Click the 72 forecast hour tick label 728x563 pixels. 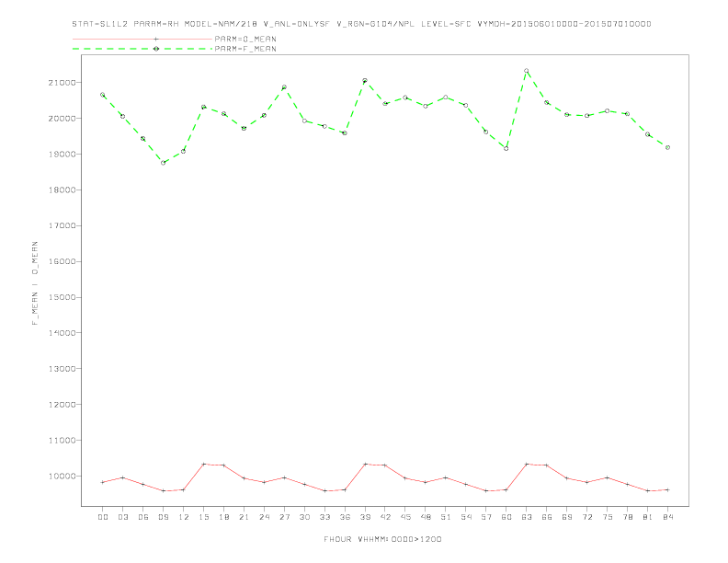click(586, 517)
